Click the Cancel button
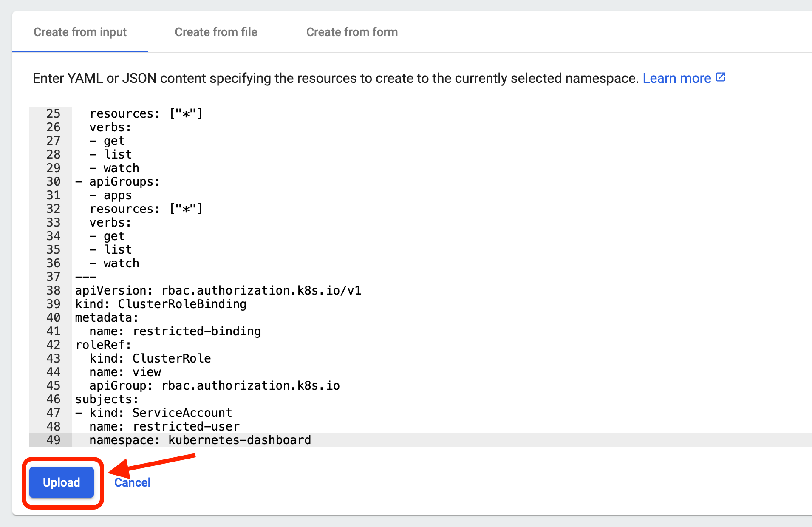Screen dimensions: 812x527 [132, 482]
